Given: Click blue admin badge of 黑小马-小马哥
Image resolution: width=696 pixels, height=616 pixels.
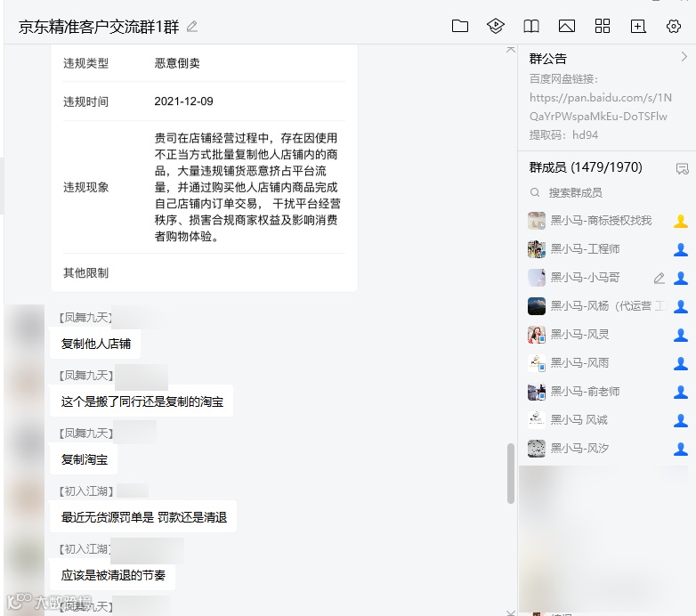Looking at the screenshot, I should [681, 278].
